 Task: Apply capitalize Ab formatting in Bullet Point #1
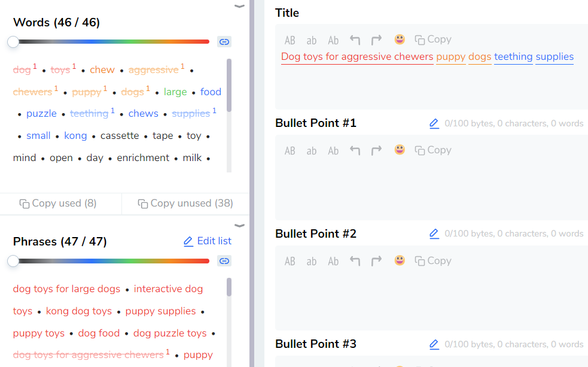(333, 151)
